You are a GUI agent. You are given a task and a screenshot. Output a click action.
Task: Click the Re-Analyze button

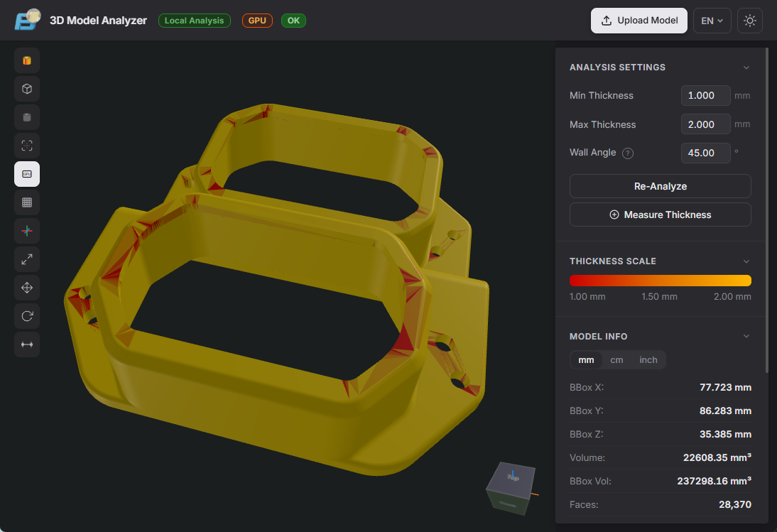point(660,186)
